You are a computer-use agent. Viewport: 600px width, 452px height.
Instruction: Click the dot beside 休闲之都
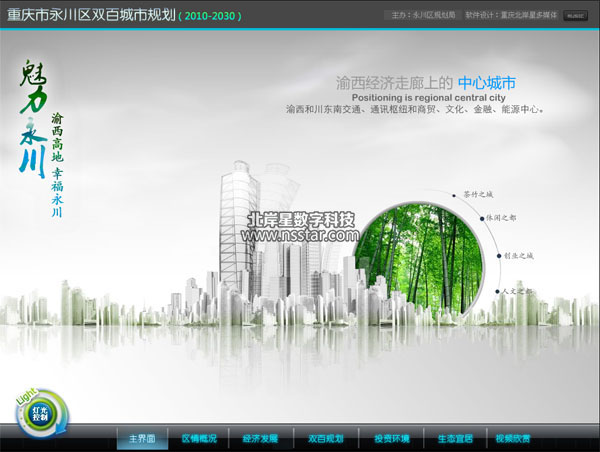click(482, 219)
